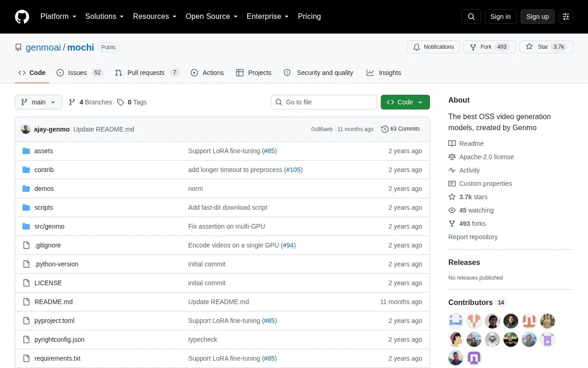This screenshot has width=588, height=368.
Task: Click the LICENSE file icon
Action: click(26, 283)
